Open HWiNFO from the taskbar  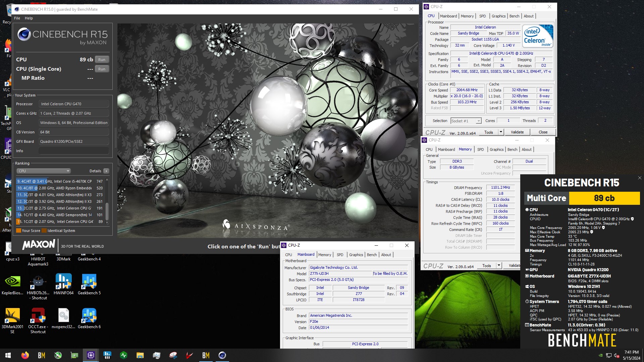[x=107, y=355]
